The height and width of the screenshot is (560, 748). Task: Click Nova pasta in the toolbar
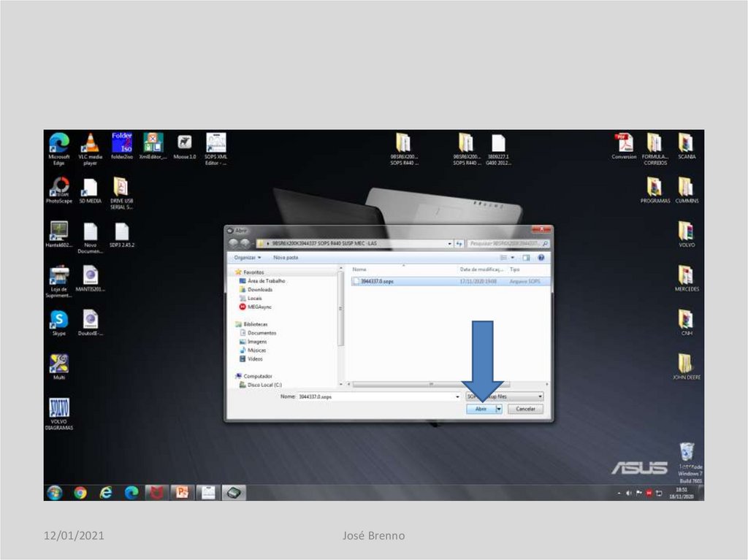point(286,258)
